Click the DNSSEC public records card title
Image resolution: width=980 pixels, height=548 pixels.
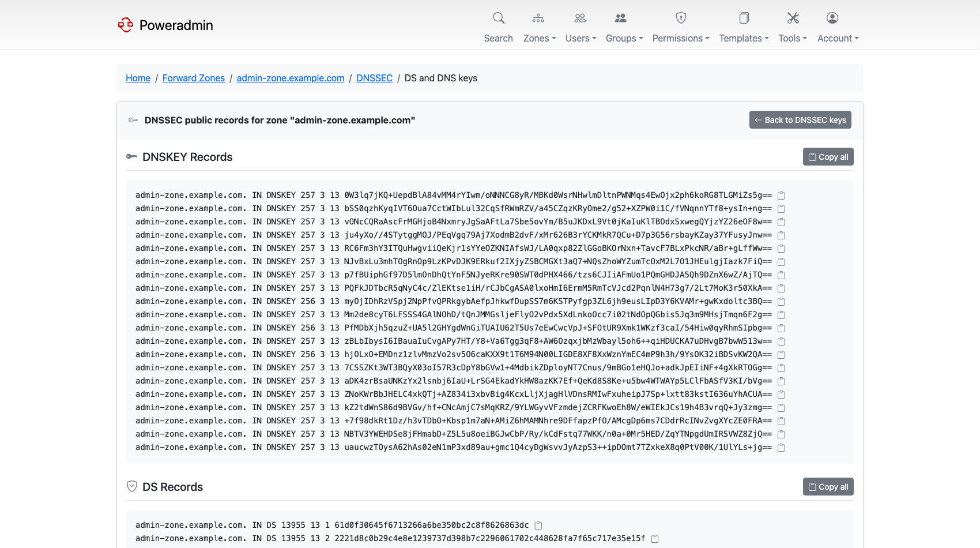(x=280, y=120)
